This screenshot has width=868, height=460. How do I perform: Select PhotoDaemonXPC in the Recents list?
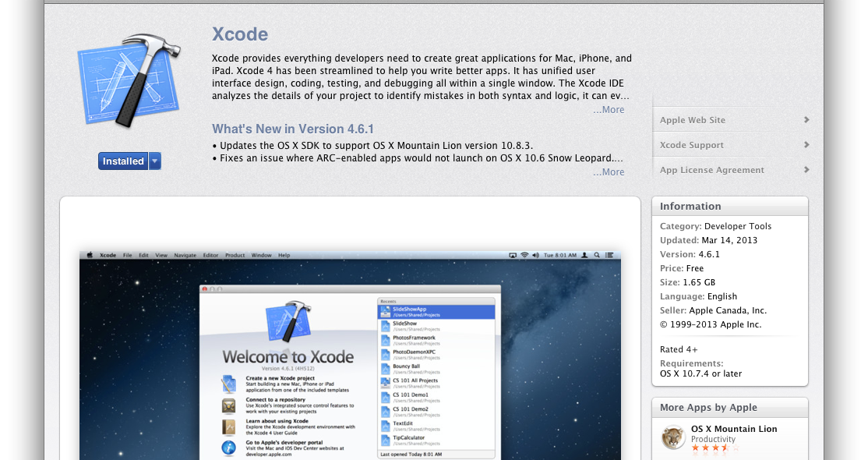point(436,354)
